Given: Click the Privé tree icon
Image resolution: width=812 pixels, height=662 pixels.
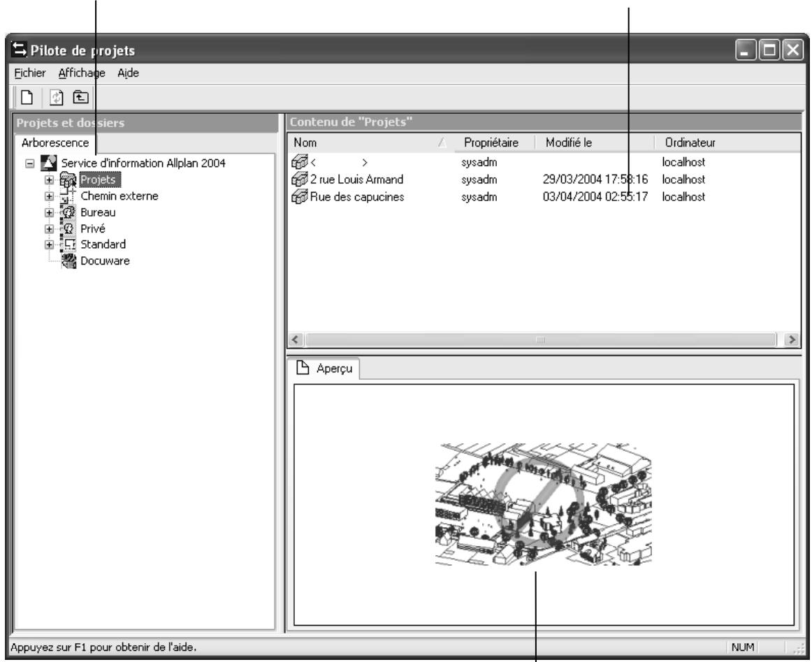Looking at the screenshot, I should [68, 229].
